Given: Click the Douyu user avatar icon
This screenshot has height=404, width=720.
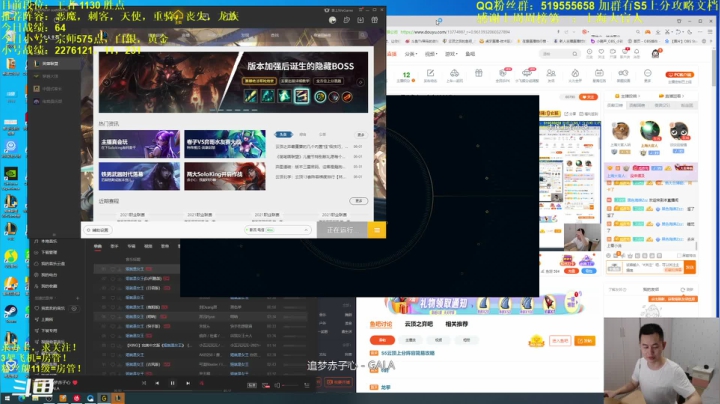Looking at the screenshot, I should click(656, 54).
